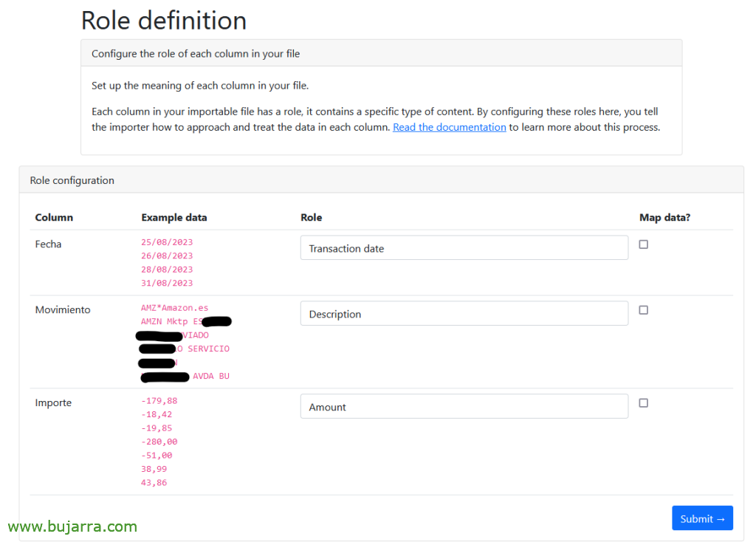Check Map data box in Importe row

643,403
